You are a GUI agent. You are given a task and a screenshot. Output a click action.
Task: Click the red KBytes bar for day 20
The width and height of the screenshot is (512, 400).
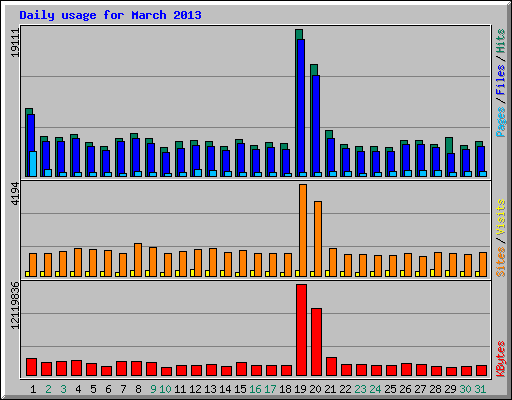pyautogui.click(x=316, y=342)
